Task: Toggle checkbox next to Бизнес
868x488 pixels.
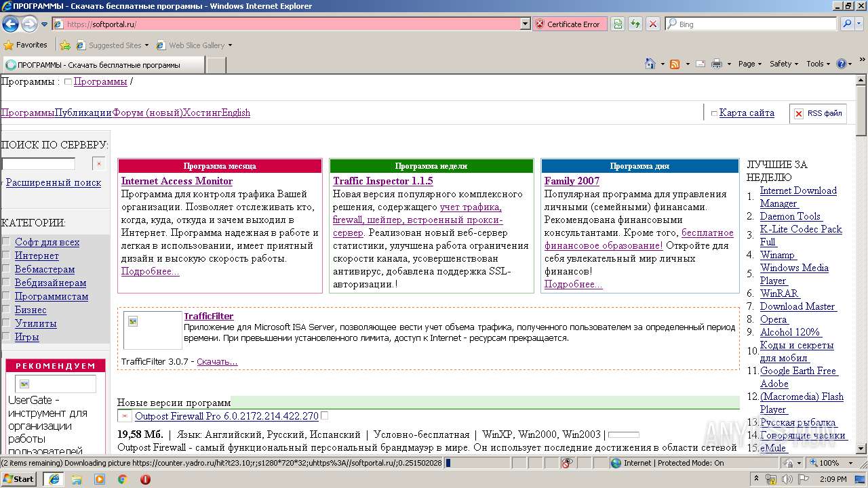Action: 6,309
